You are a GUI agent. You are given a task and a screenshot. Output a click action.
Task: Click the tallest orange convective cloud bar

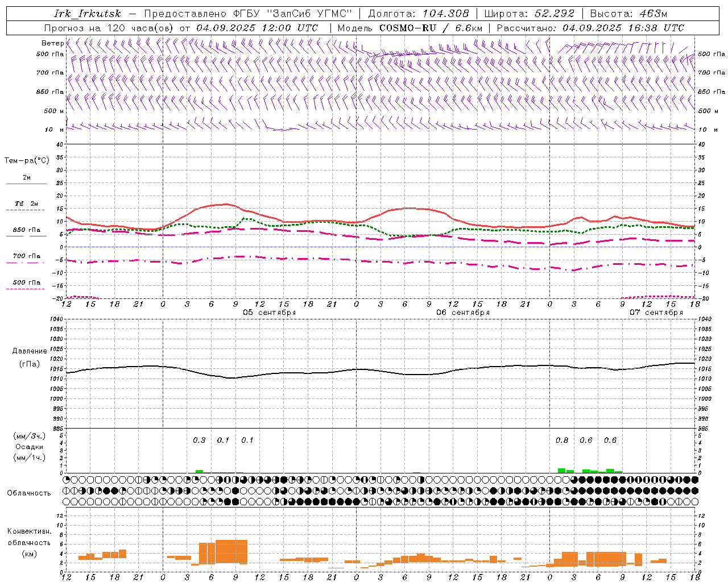point(231,551)
